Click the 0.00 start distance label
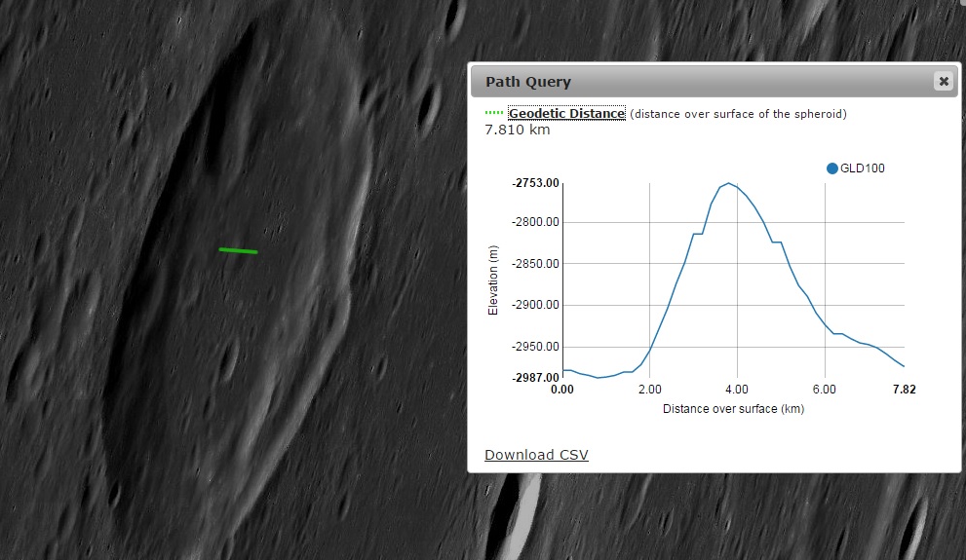This screenshot has width=966, height=560. point(562,390)
